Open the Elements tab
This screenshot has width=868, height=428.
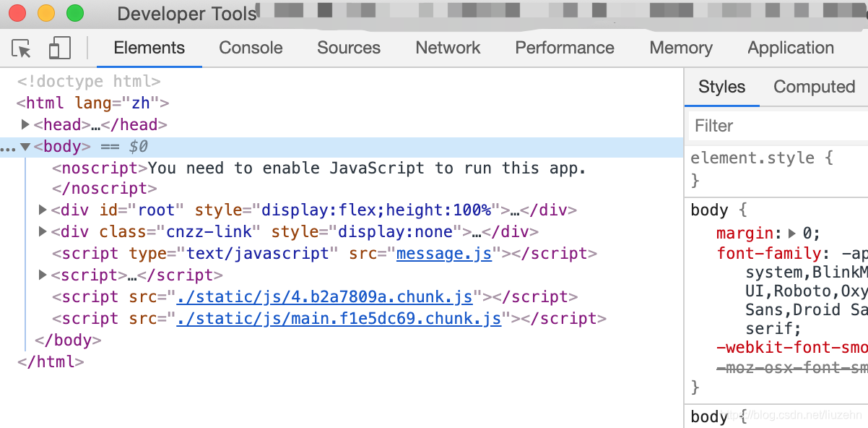(149, 48)
